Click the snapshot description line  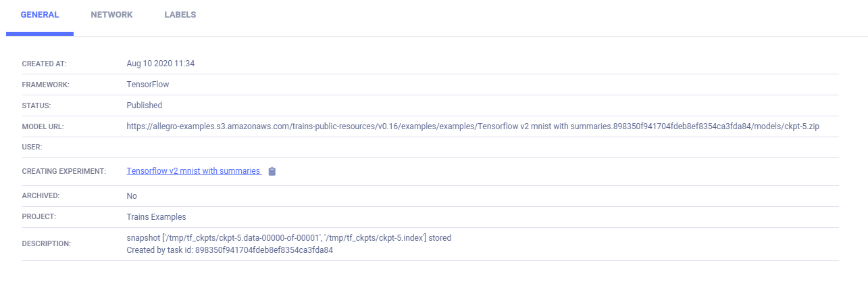288,238
